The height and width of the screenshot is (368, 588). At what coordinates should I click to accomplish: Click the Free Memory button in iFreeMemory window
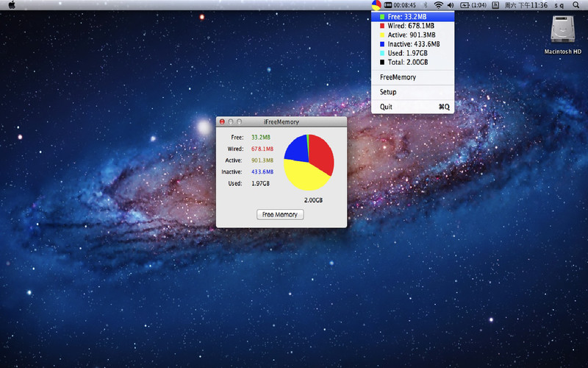(280, 214)
